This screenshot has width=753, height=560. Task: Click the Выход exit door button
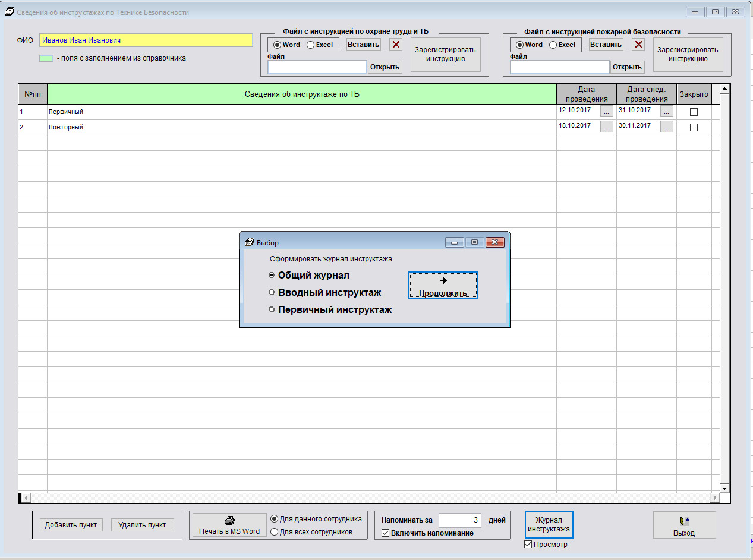pos(684,526)
